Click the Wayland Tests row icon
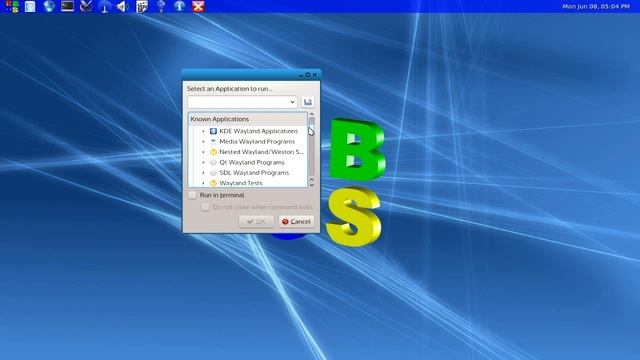 click(213, 183)
